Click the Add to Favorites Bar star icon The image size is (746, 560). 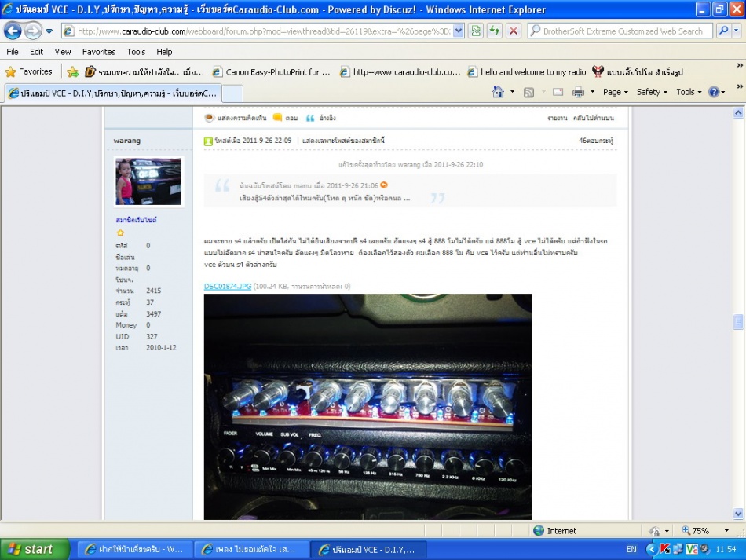tap(72, 71)
